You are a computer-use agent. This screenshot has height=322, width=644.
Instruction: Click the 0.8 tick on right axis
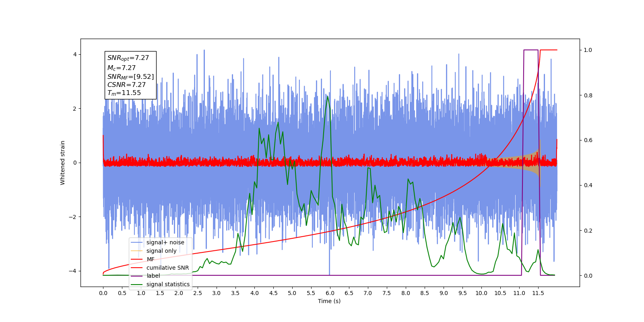point(588,95)
